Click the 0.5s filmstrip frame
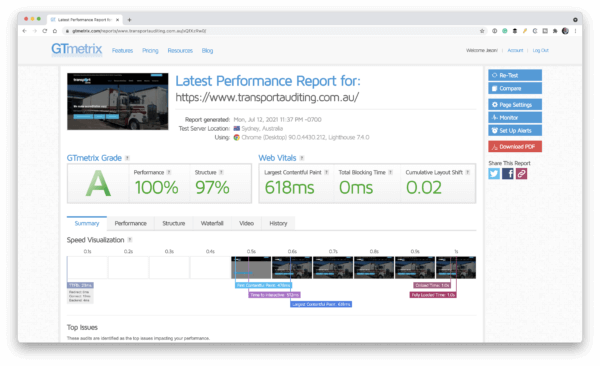The height and width of the screenshot is (366, 600). coord(251,268)
